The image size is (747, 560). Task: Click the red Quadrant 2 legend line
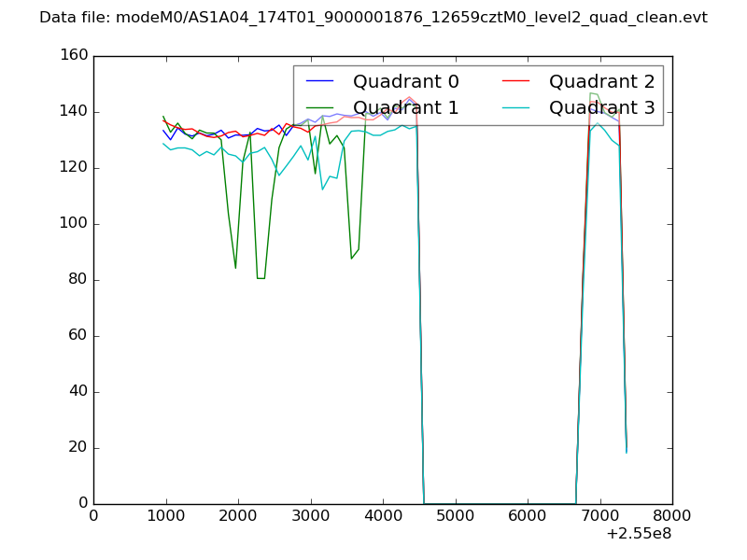pos(515,81)
